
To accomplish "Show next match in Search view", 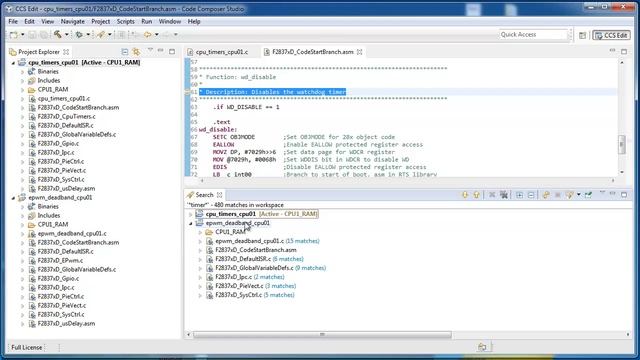I will pyautogui.click(x=465, y=195).
